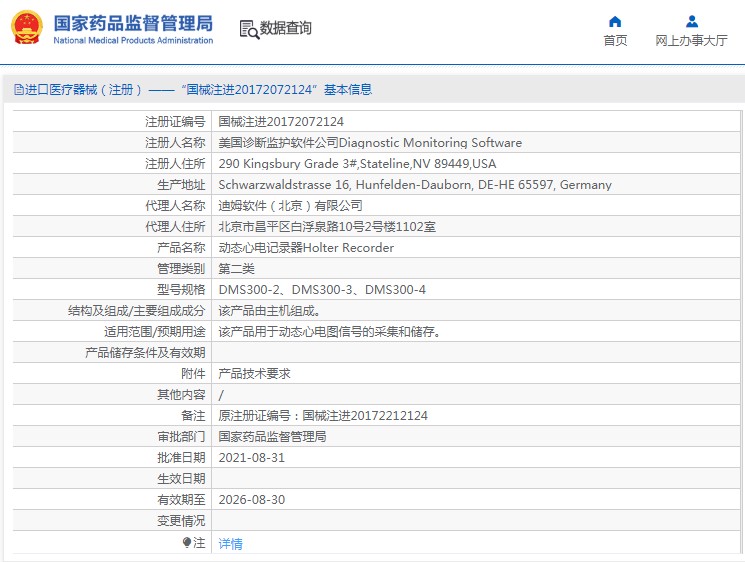Select the 变更情况 label

coord(181,521)
